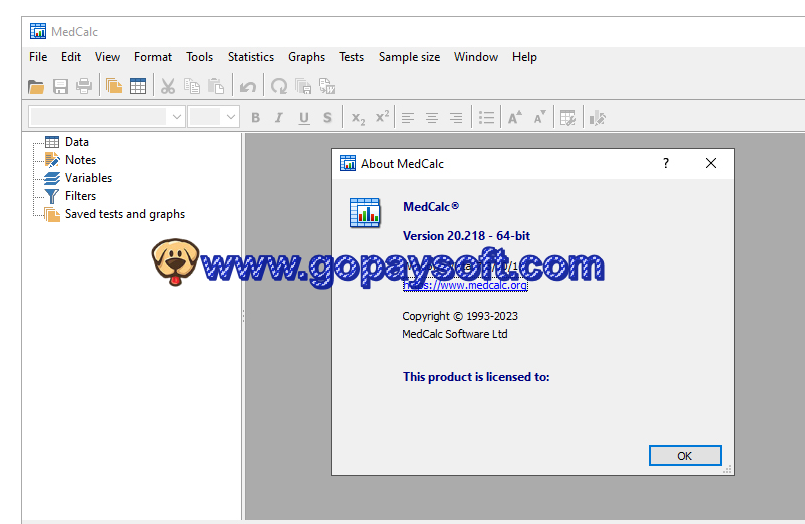Click the MedCalc Software Ltd text
Image resolution: width=805 pixels, height=524 pixels.
[455, 334]
